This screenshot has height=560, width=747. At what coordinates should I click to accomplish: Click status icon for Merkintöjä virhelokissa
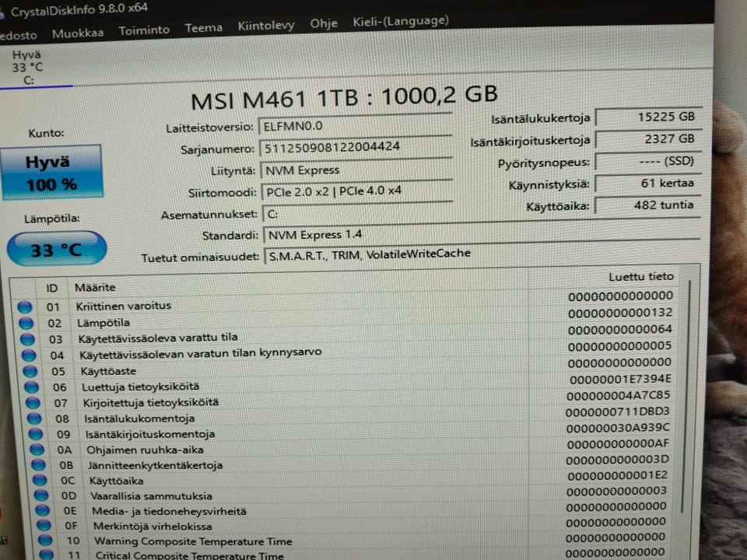click(x=44, y=525)
